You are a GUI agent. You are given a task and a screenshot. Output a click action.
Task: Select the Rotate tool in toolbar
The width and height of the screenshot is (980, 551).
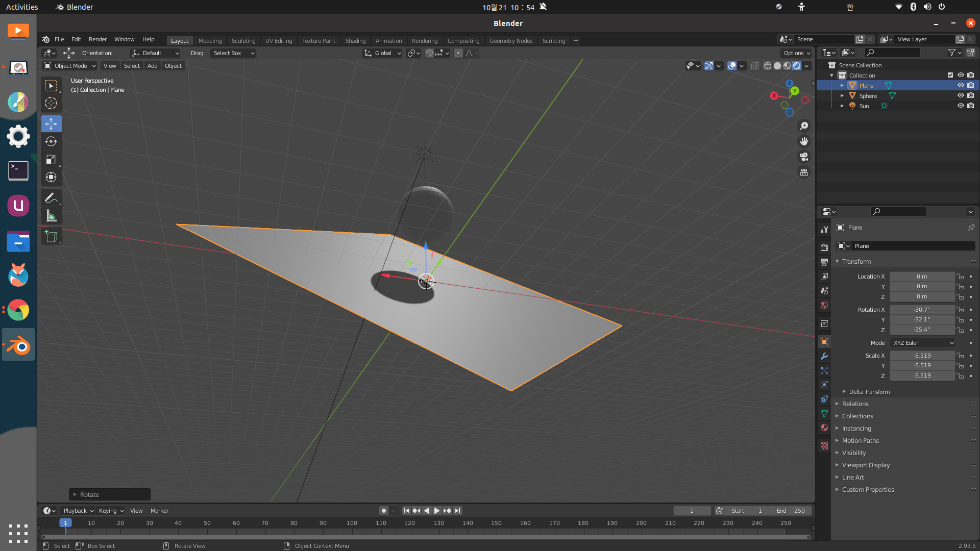click(51, 142)
